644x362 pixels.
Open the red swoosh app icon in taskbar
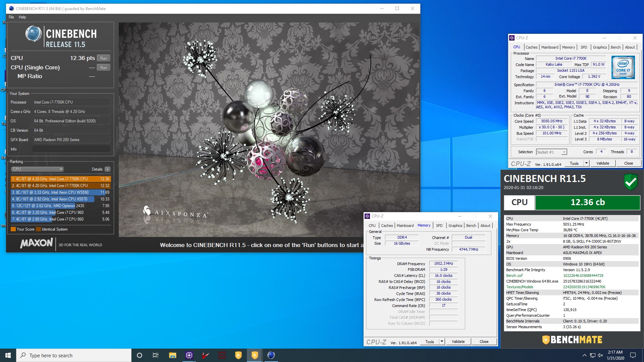point(205,355)
